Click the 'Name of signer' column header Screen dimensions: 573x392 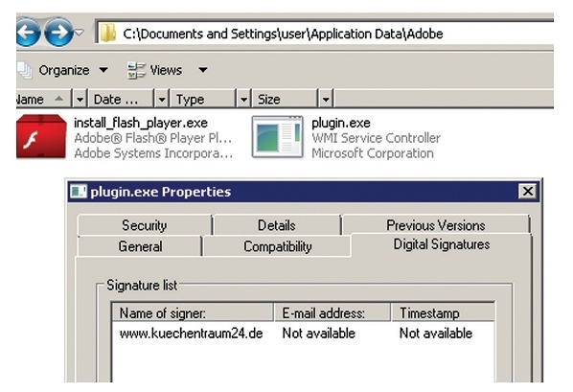[x=193, y=313]
